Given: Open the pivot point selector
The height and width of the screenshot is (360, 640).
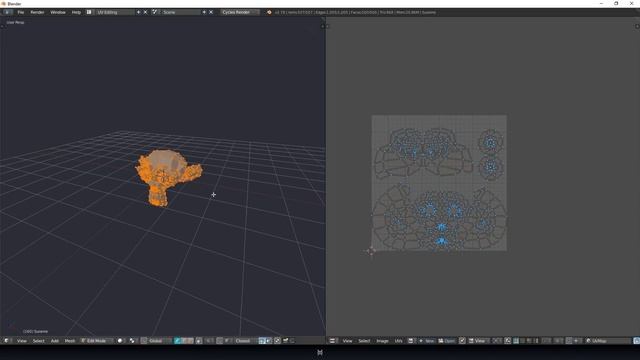Looking at the screenshot, I should [132, 341].
